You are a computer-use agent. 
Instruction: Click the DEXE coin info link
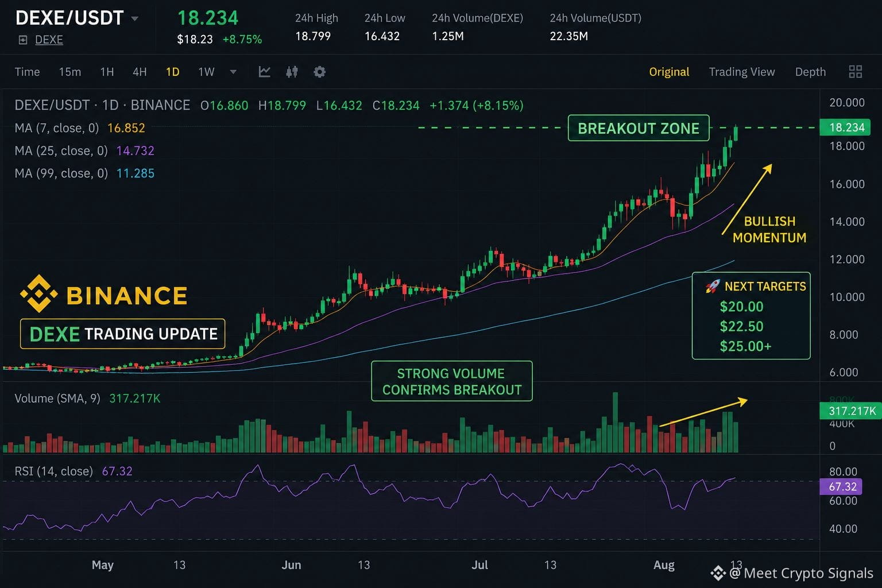pyautogui.click(x=49, y=40)
